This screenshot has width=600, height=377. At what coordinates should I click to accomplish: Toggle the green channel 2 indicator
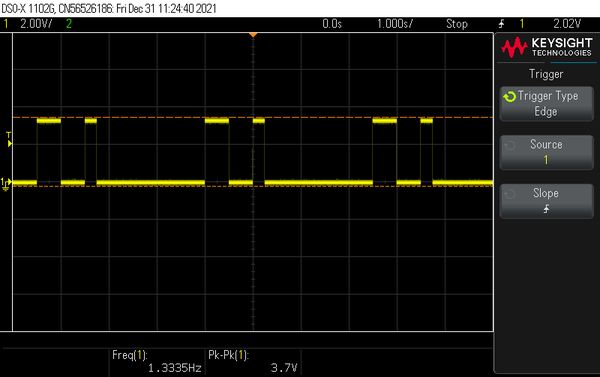click(69, 24)
